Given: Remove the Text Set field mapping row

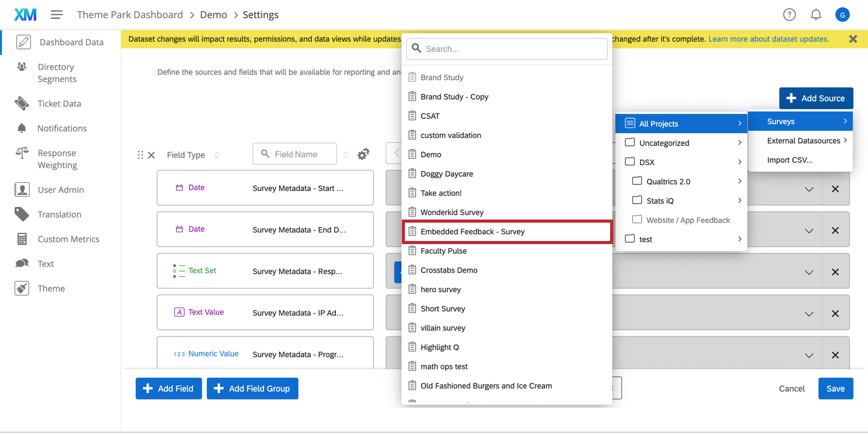Looking at the screenshot, I should click(x=835, y=272).
